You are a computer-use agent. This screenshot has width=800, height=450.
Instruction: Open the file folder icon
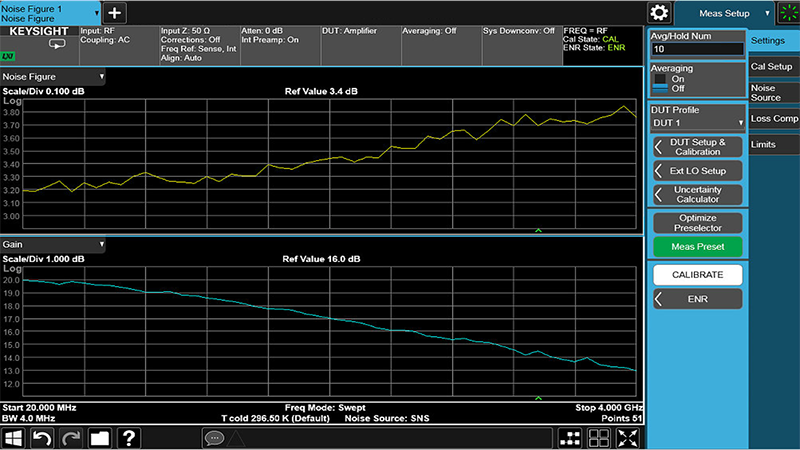(x=100, y=437)
